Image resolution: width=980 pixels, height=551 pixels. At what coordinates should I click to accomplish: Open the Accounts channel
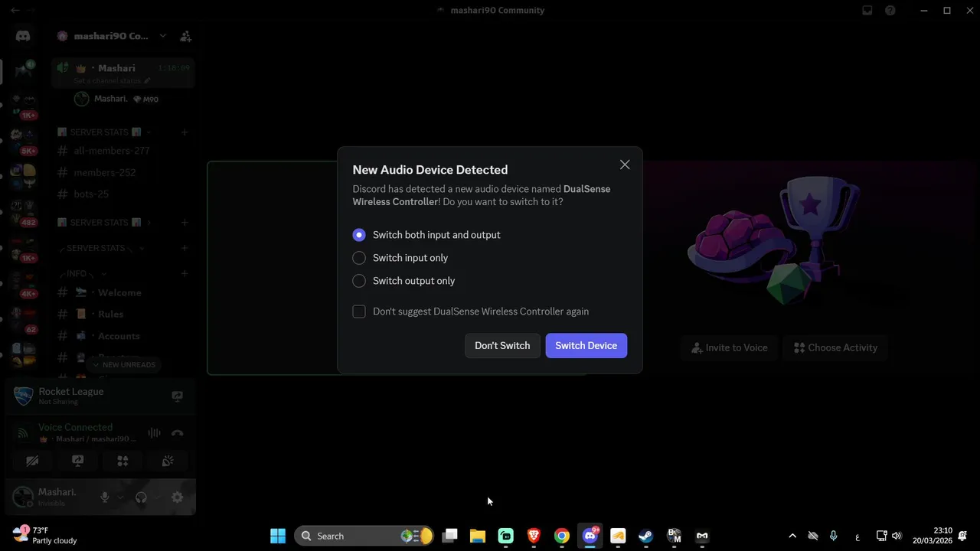107,336
